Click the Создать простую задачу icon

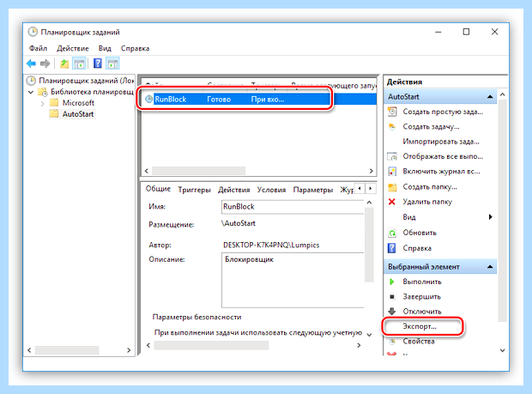(392, 112)
